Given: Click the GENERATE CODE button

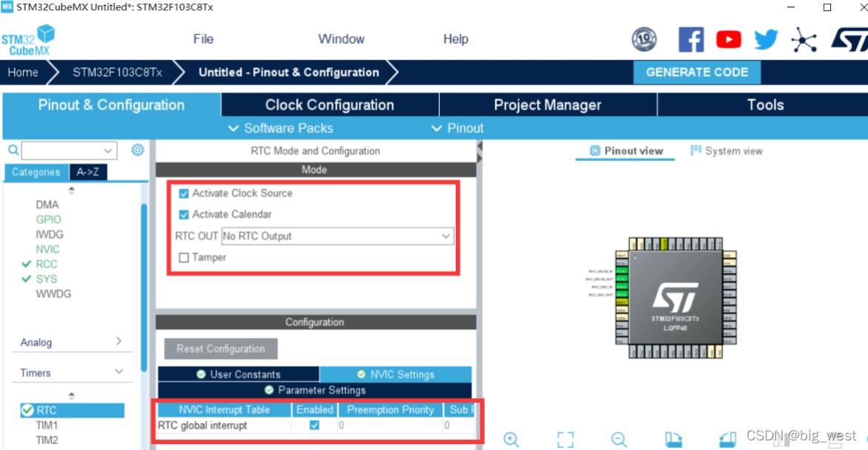Looking at the screenshot, I should (697, 73).
